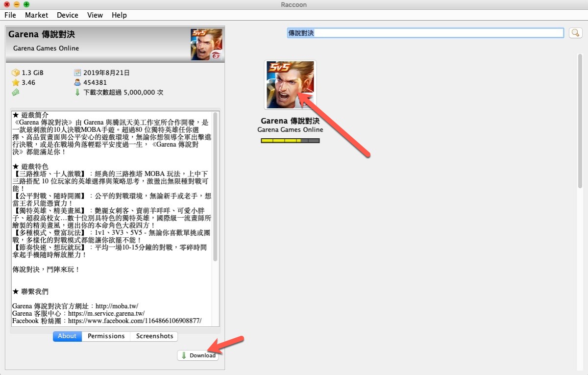Click the Garena 傳說對決 title in results
Image resolution: width=588 pixels, height=375 pixels.
(x=290, y=121)
